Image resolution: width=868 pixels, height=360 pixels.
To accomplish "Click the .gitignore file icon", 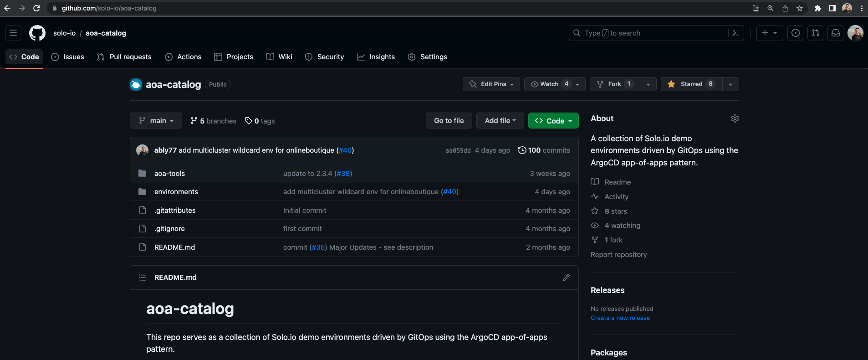I will 143,229.
